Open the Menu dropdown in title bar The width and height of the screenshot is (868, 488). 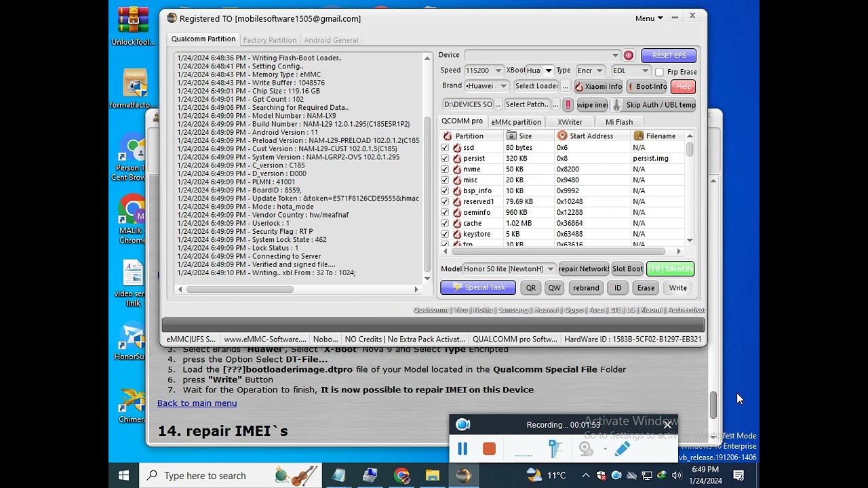[x=649, y=18]
